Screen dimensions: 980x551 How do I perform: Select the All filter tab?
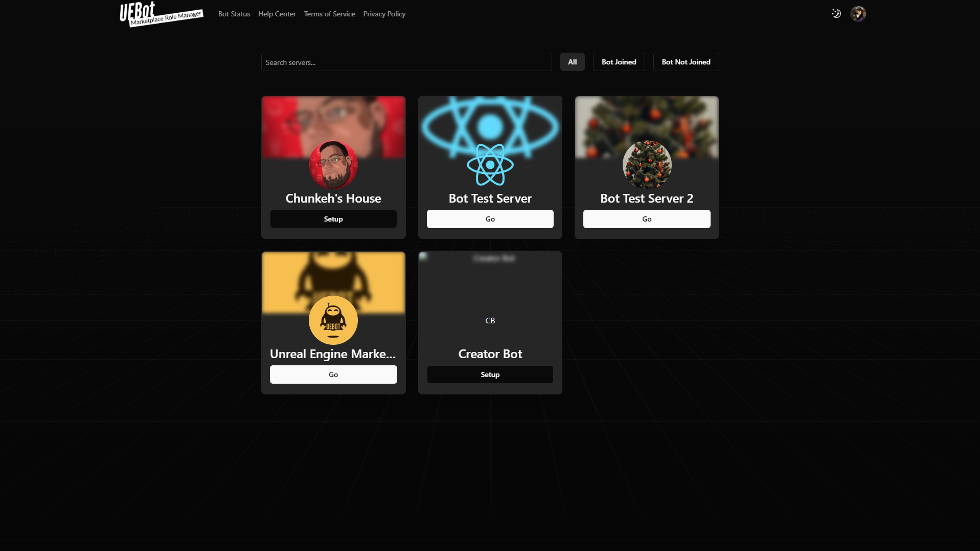click(573, 62)
